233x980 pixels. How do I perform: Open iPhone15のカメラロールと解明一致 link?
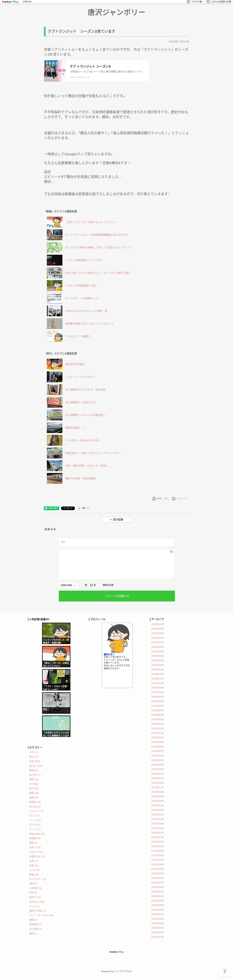86,311
